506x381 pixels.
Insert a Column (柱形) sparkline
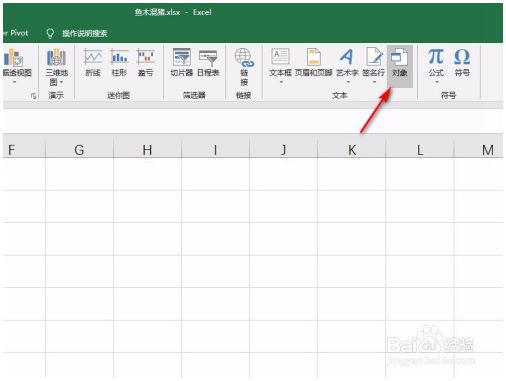(x=119, y=63)
